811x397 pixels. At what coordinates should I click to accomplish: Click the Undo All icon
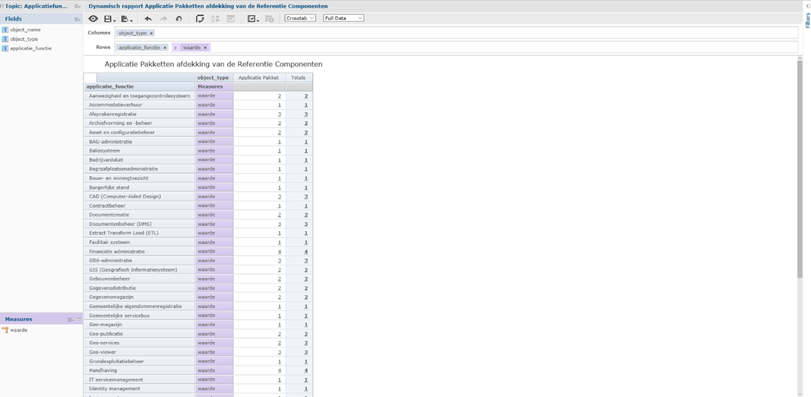pos(179,19)
